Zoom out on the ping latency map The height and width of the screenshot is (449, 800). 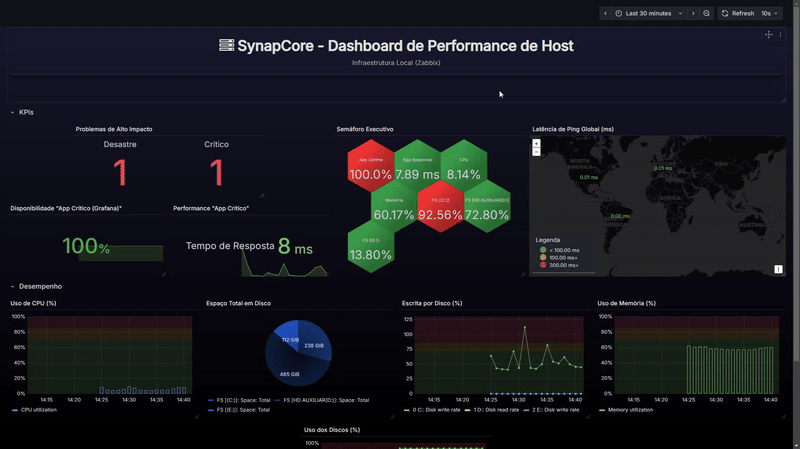coord(536,152)
